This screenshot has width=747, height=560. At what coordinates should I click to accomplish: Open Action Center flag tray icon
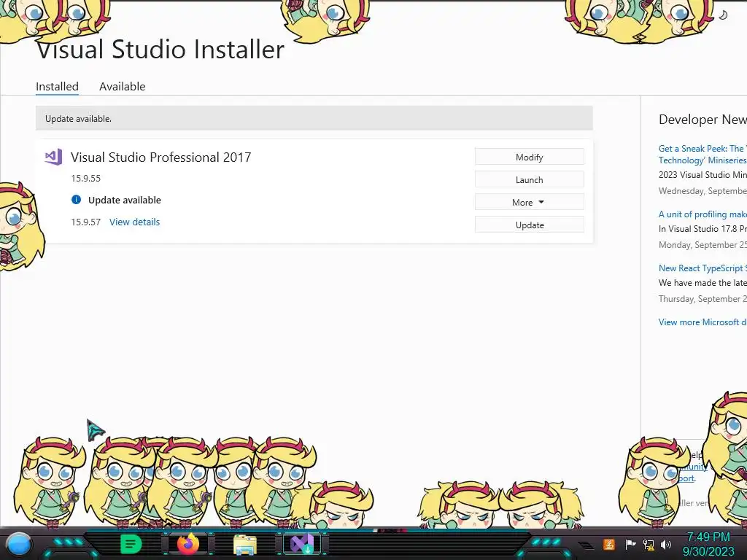(630, 544)
